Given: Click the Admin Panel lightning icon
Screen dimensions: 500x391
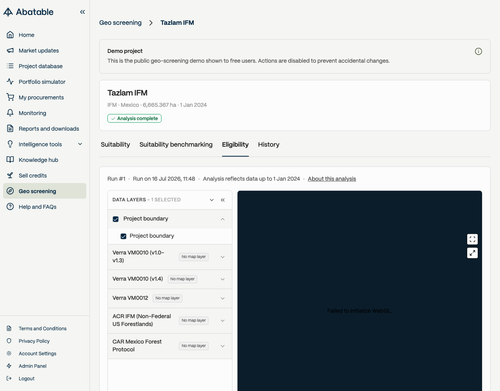Looking at the screenshot, I should click(9, 366).
